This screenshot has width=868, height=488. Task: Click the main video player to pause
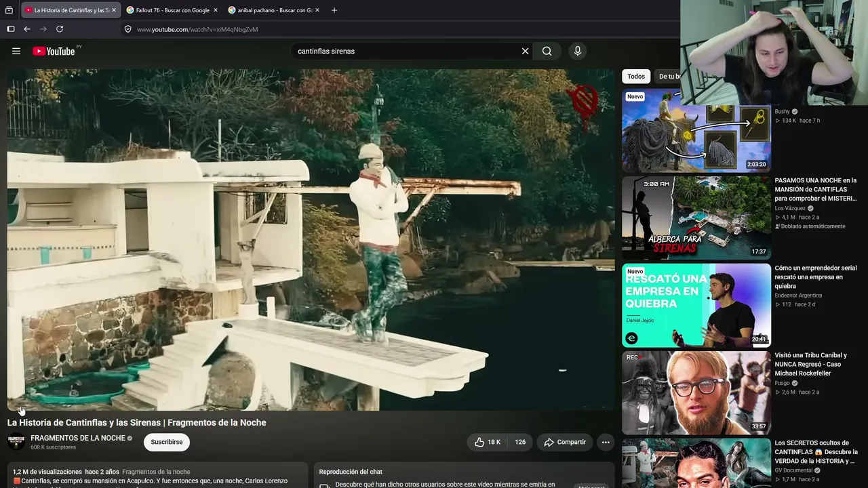click(x=311, y=239)
